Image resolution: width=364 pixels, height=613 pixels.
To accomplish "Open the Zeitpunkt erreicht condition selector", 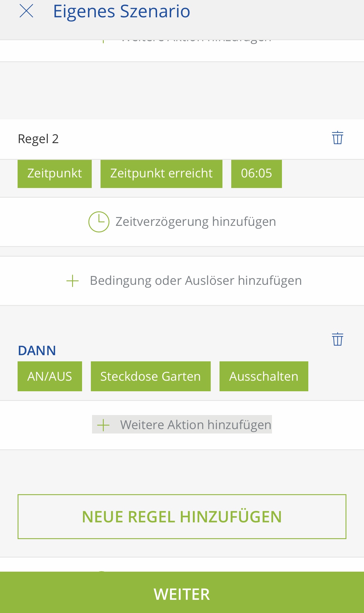I will [x=161, y=174].
